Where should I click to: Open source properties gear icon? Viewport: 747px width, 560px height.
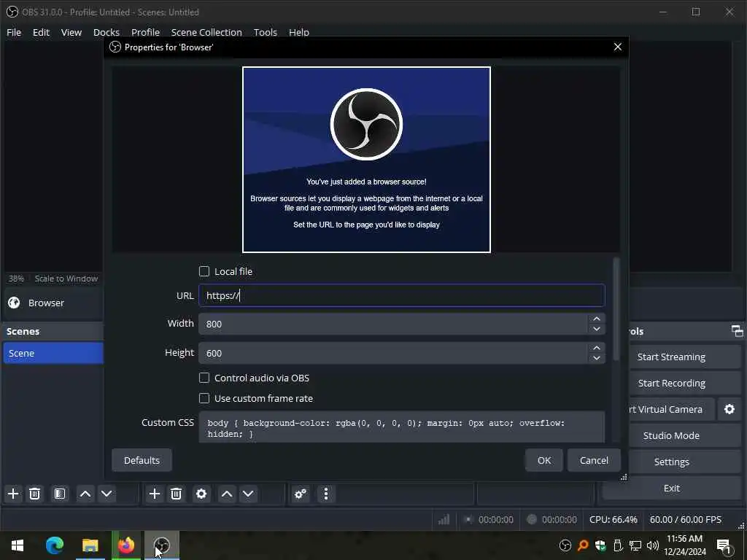pyautogui.click(x=201, y=494)
